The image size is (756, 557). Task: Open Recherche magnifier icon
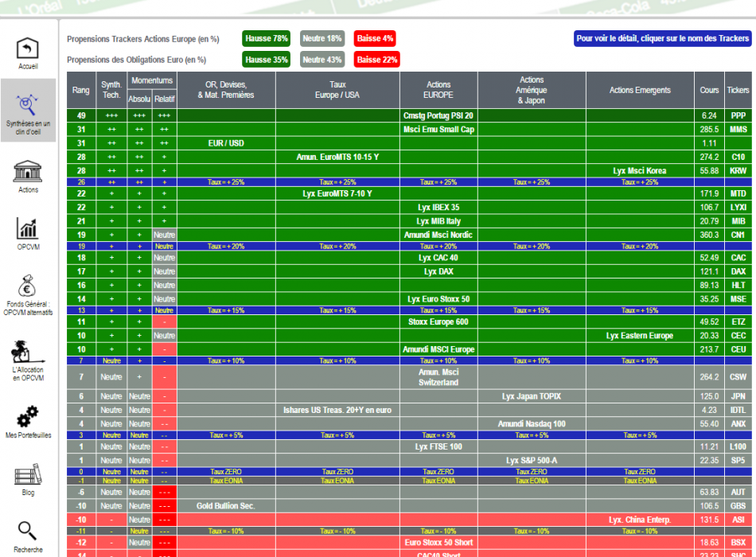click(x=28, y=531)
